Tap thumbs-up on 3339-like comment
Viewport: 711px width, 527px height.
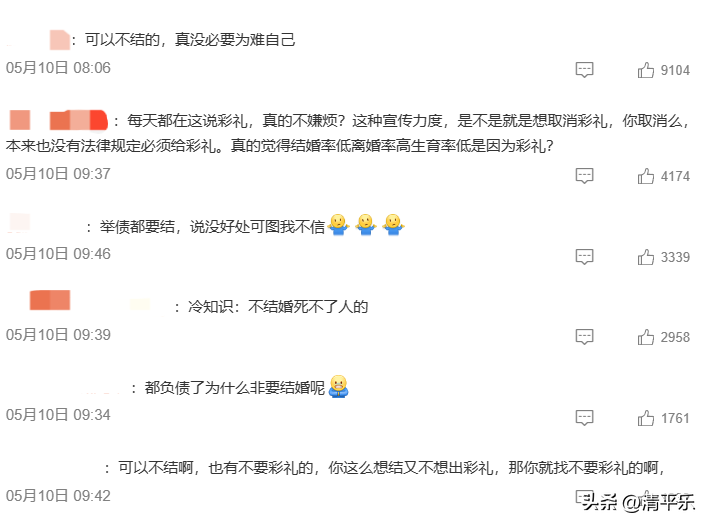(x=645, y=257)
